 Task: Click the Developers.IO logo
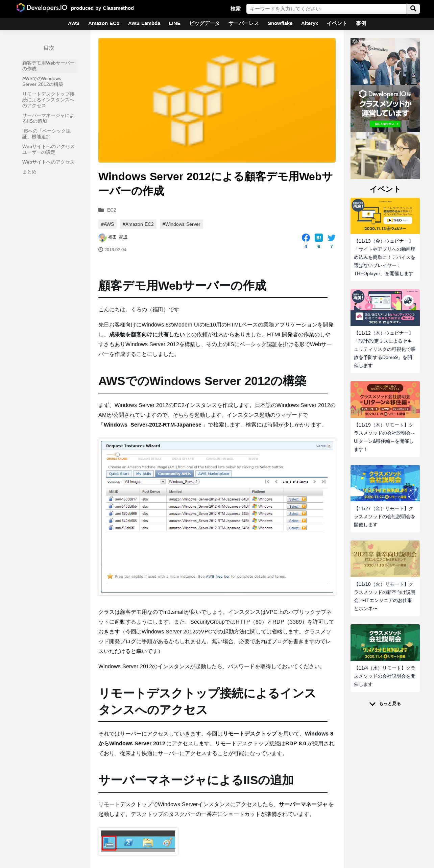[42, 8]
